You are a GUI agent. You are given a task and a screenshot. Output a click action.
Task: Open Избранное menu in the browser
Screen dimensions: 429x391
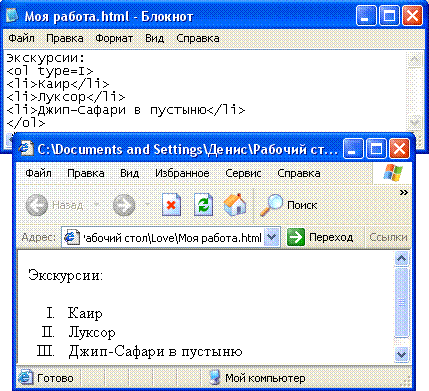pos(182,173)
